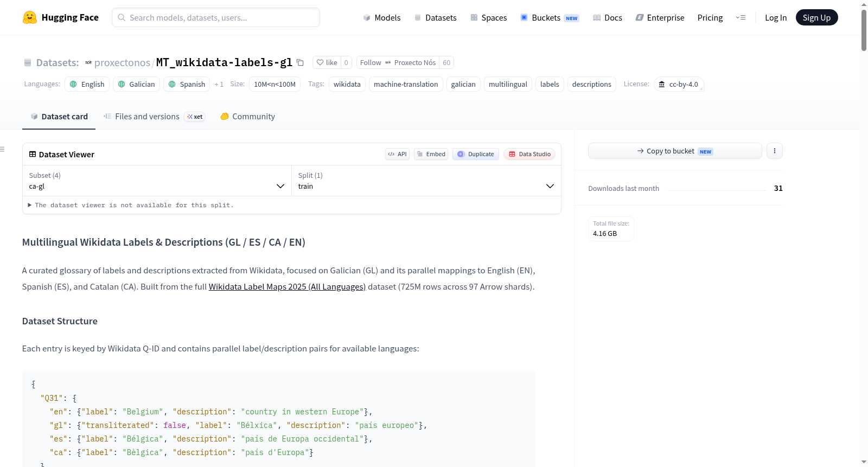Focus the search models input field
Viewport: 868px width, 467px height.
point(216,17)
